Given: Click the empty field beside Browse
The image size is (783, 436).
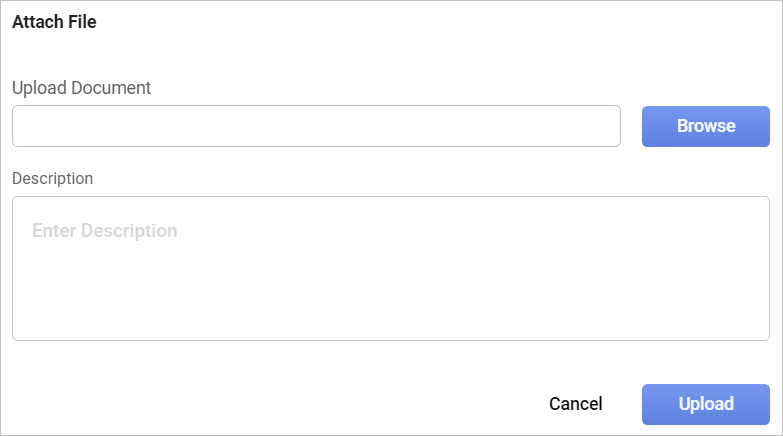Looking at the screenshot, I should point(316,126).
